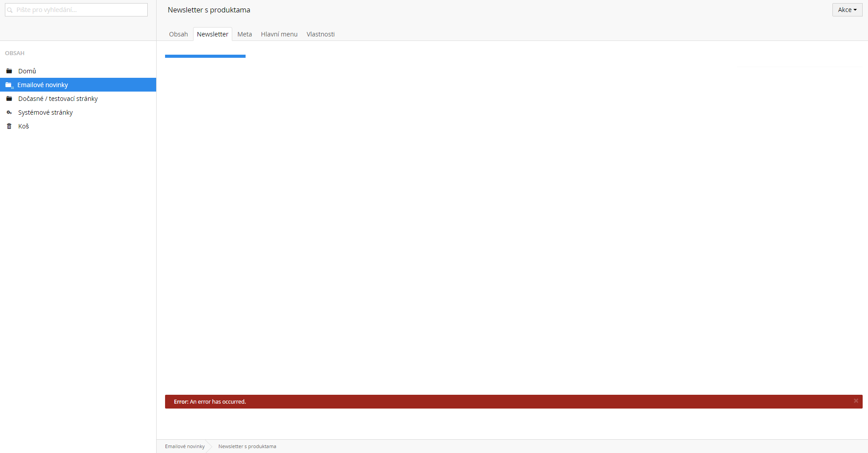This screenshot has height=453, width=868.
Task: Select the Newsletter tab
Action: [213, 34]
